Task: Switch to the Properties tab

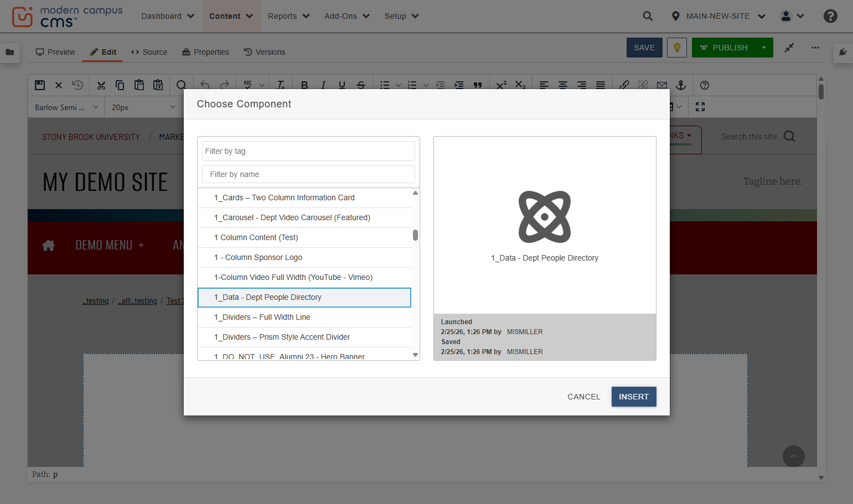Action: coord(205,52)
